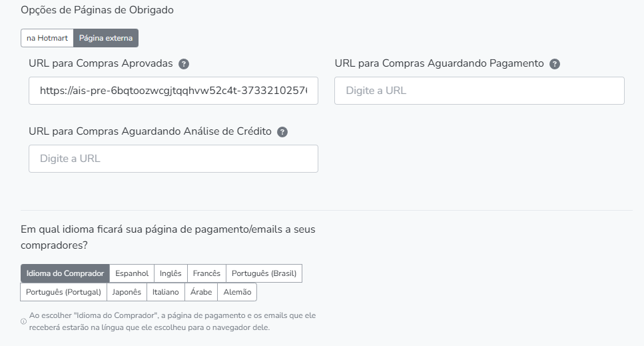Screen dimensions: 644x346
Task: Select Árabe language button
Action: 201,292
